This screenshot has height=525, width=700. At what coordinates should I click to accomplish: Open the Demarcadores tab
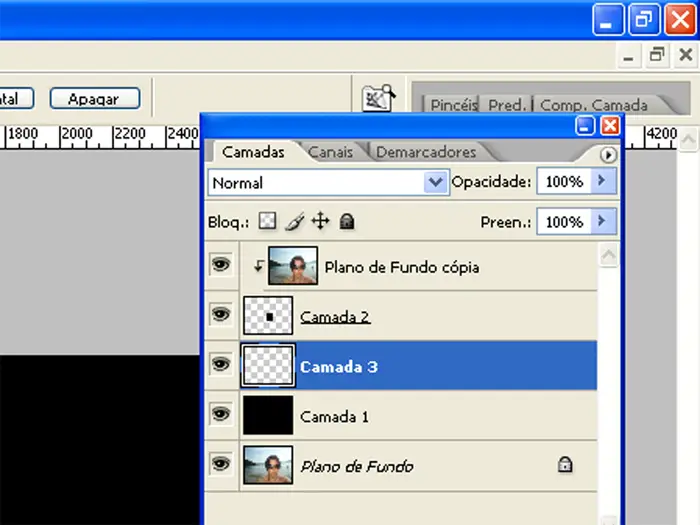pos(425,152)
